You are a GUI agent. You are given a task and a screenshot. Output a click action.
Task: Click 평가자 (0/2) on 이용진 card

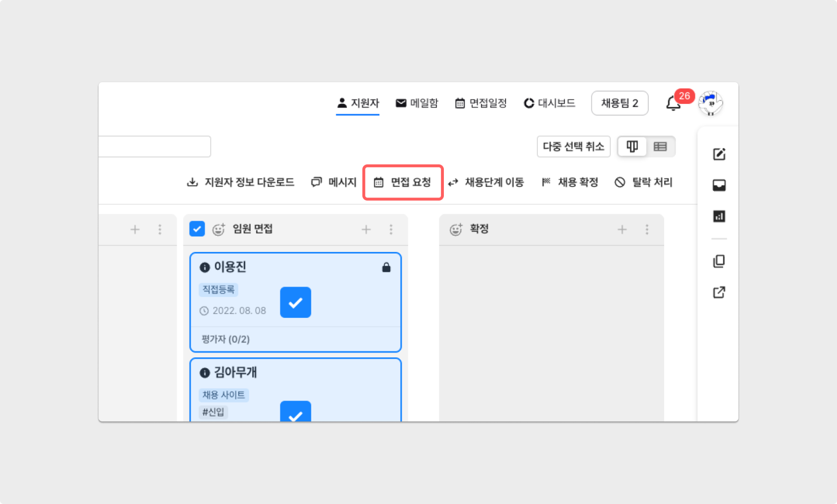pyautogui.click(x=226, y=339)
